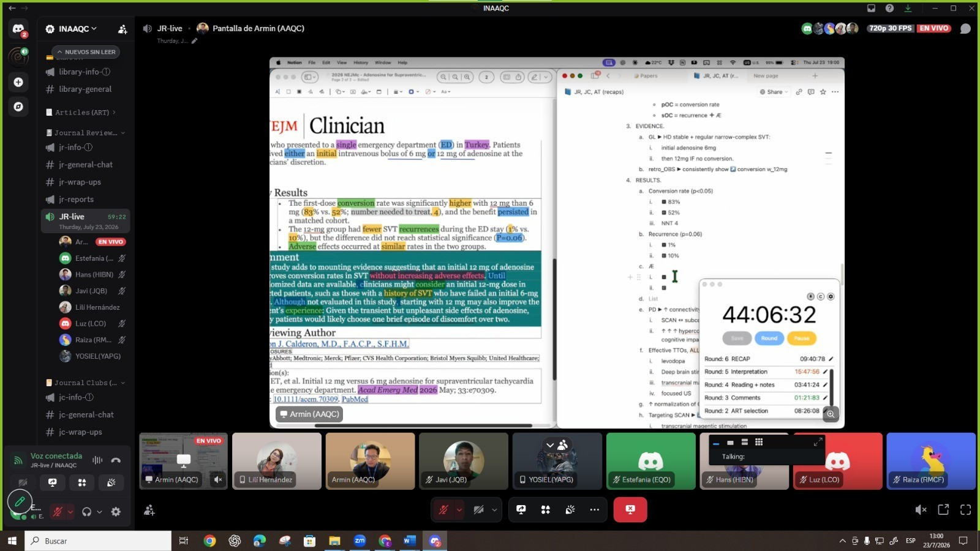Turn on camera in the call bar
The width and height of the screenshot is (980, 551).
pyautogui.click(x=479, y=509)
